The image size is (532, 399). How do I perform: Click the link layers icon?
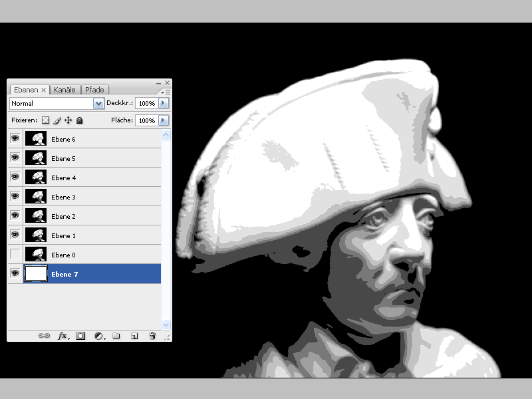pyautogui.click(x=44, y=336)
